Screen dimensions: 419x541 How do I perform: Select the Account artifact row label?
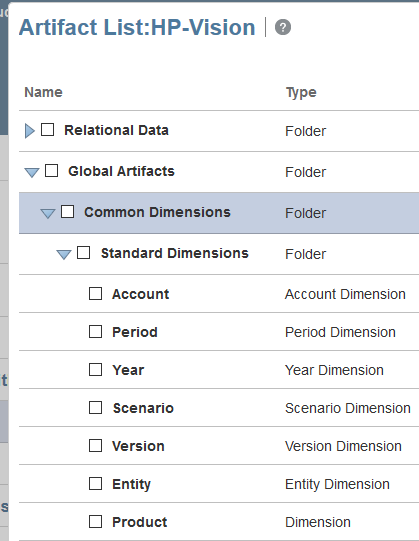pos(140,294)
